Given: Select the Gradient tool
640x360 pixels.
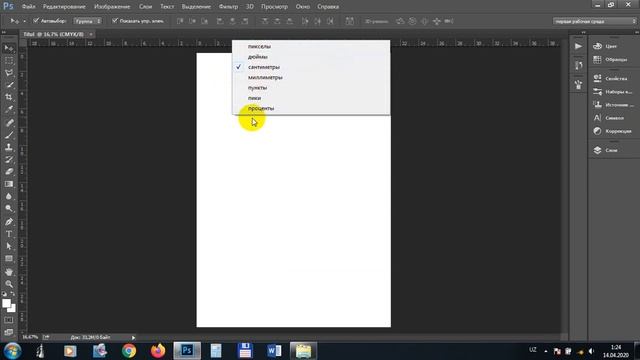Looking at the screenshot, I should click(9, 184).
